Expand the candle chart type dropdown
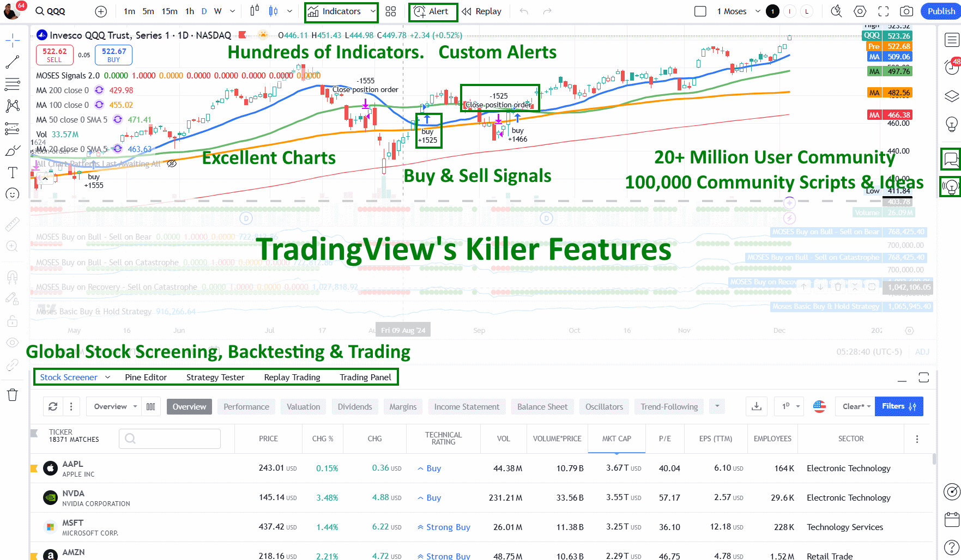The height and width of the screenshot is (560, 961). coord(289,11)
